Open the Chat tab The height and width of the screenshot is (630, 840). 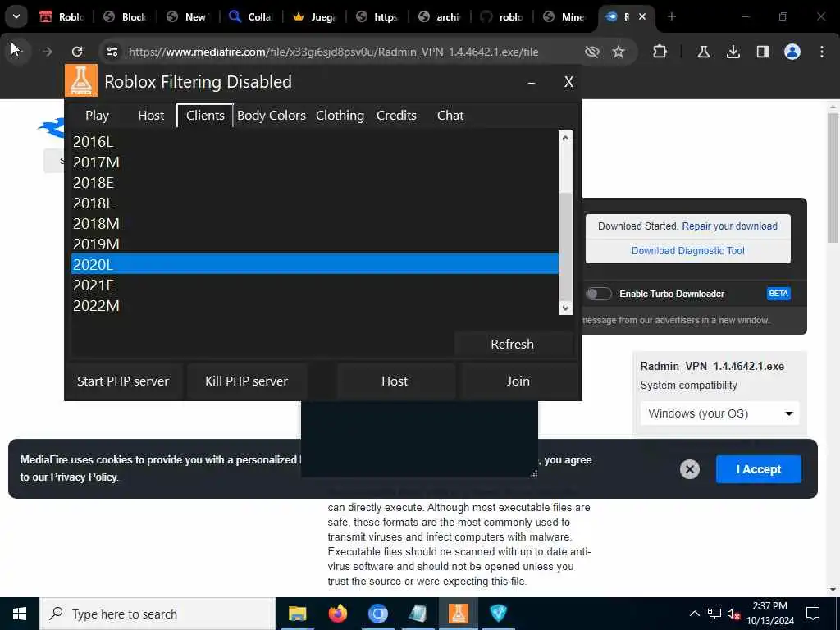(x=450, y=115)
